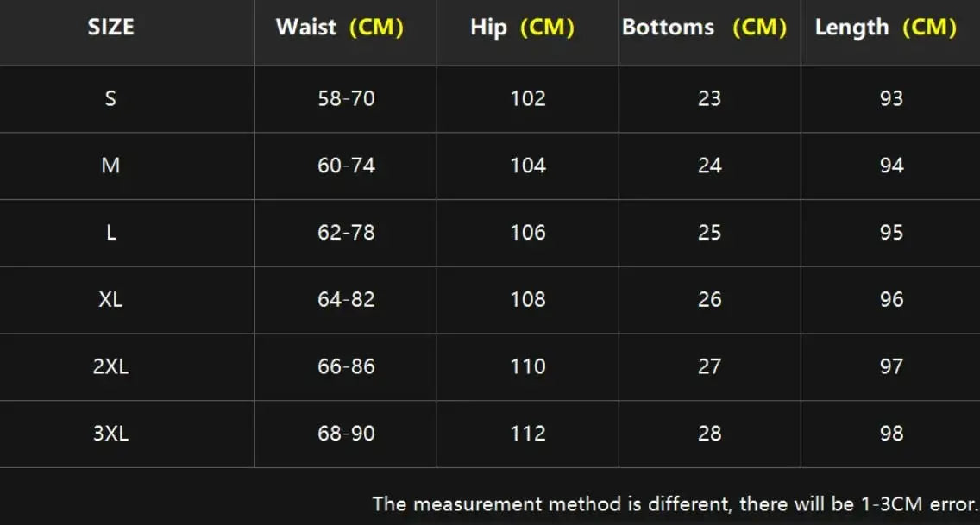The width and height of the screenshot is (980, 525).
Task: Select the bottoms value 23
Action: pyautogui.click(x=709, y=98)
